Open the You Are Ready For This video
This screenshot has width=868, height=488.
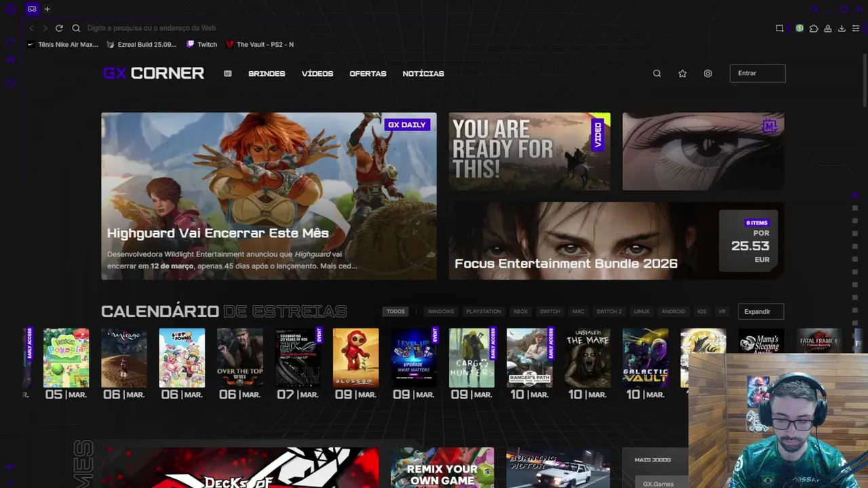coord(529,151)
